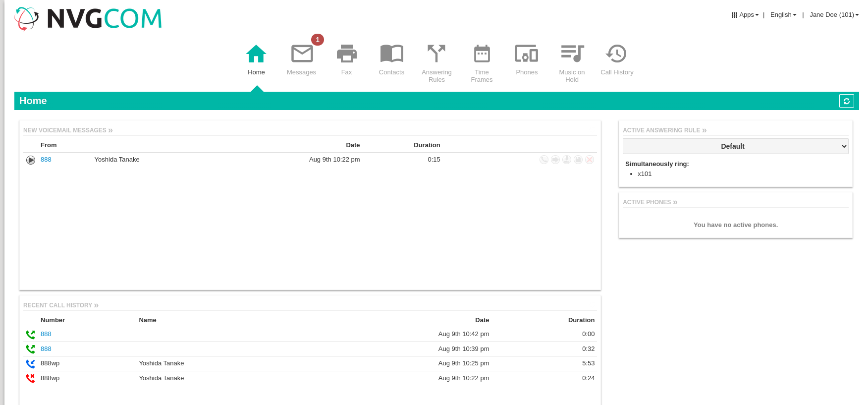Switch to the Contacts tab
The image size is (868, 405).
[391, 59]
